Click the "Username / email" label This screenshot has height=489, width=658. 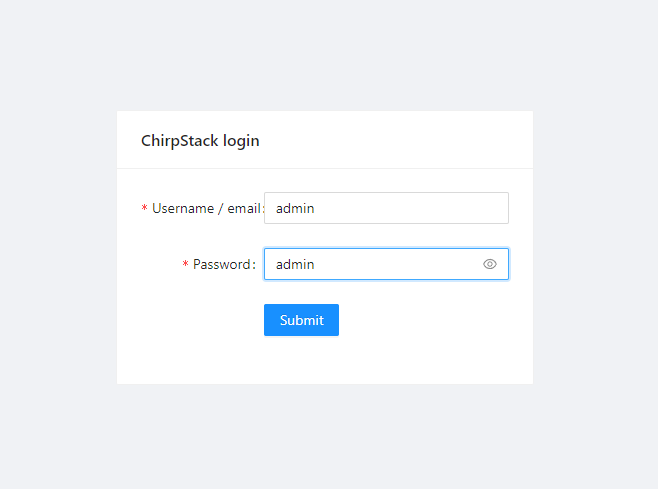207,208
